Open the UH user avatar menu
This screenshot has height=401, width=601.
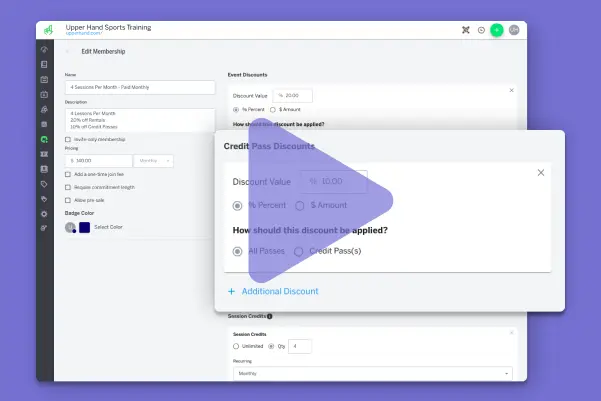pos(514,30)
